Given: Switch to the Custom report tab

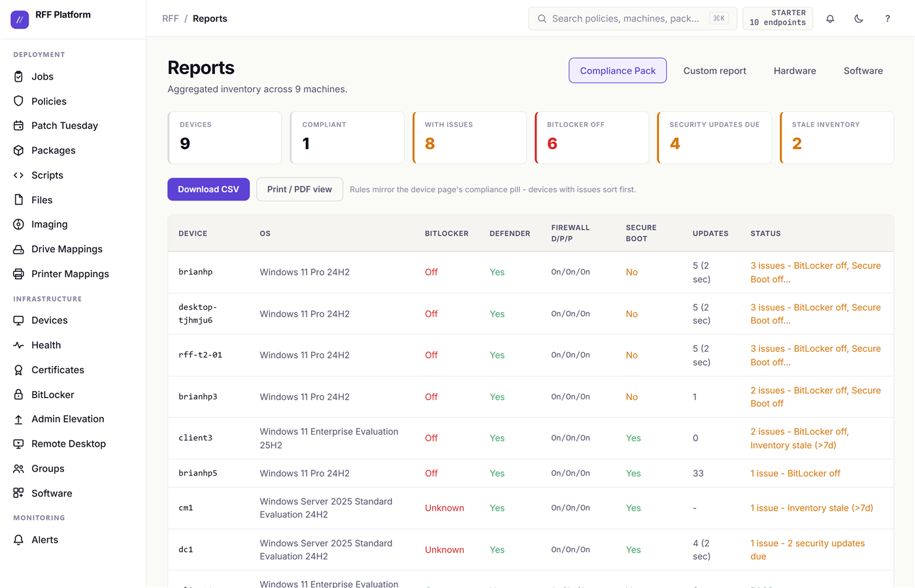Looking at the screenshot, I should point(714,71).
